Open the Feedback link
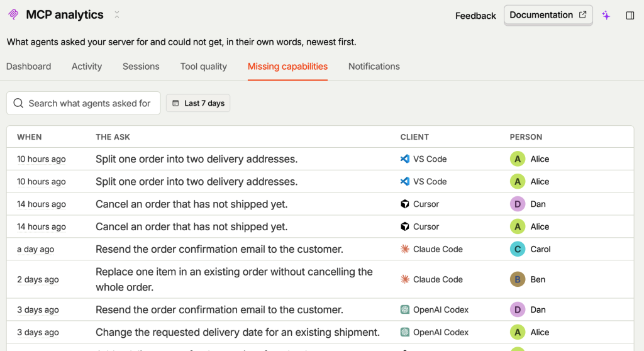The image size is (644, 351). 475,16
